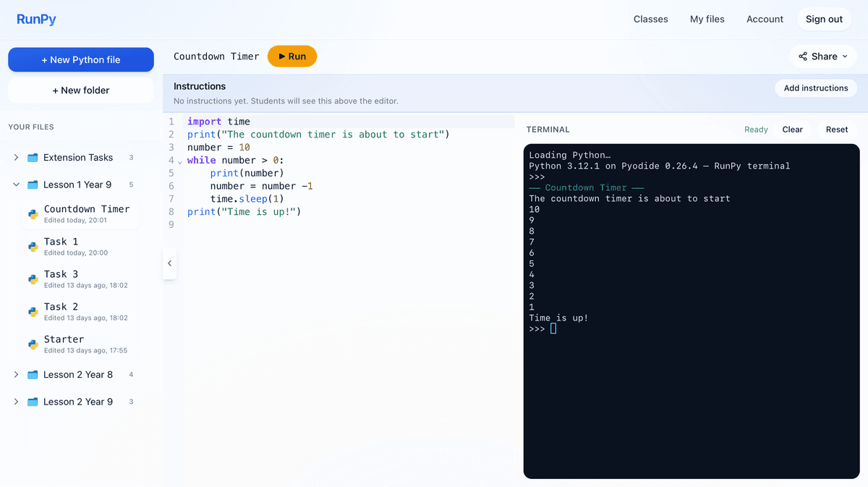Click the TERMINAL panel heading
The image size is (868, 487).
pos(548,130)
